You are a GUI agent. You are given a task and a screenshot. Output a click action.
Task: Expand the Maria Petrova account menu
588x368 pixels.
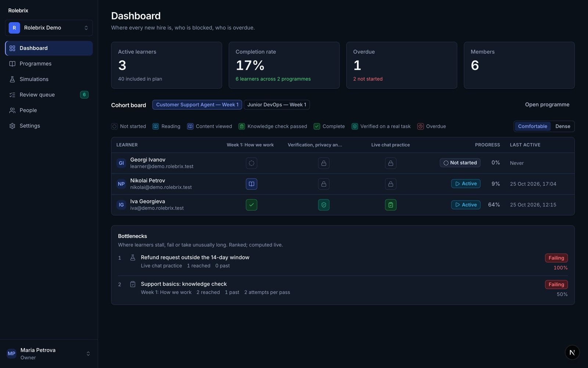pos(49,354)
